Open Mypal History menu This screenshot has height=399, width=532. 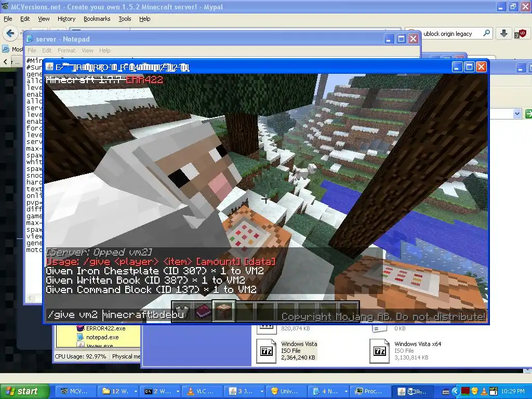pos(66,19)
